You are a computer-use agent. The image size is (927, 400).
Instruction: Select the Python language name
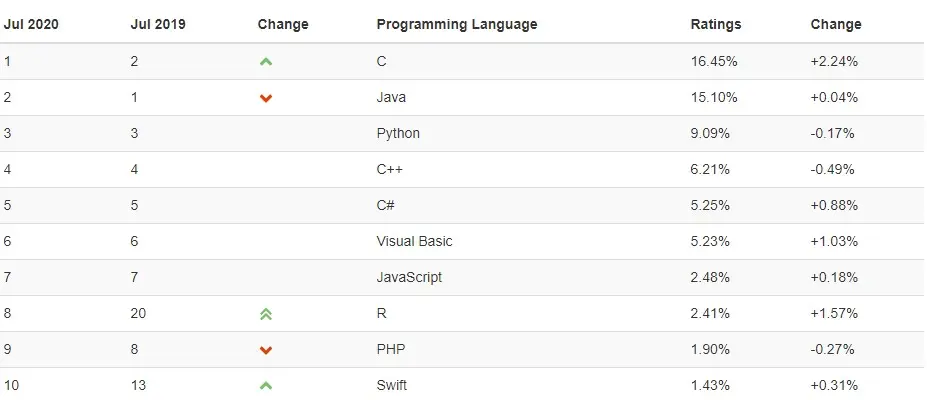[x=398, y=134]
